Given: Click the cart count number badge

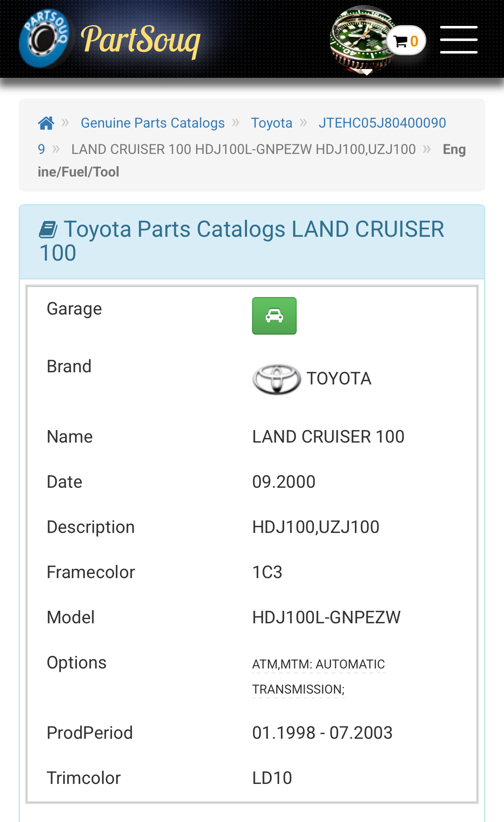Looking at the screenshot, I should 414,41.
